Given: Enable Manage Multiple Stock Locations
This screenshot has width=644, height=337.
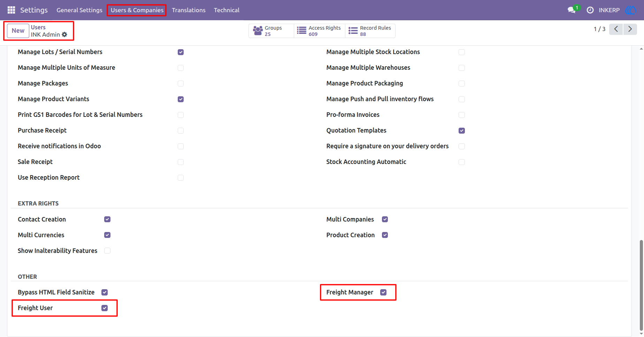Looking at the screenshot, I should (x=462, y=52).
